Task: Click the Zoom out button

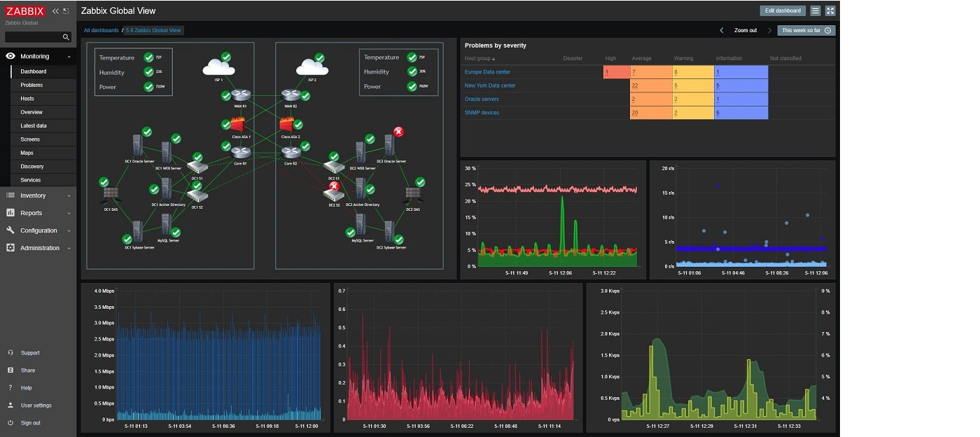Action: 745,31
